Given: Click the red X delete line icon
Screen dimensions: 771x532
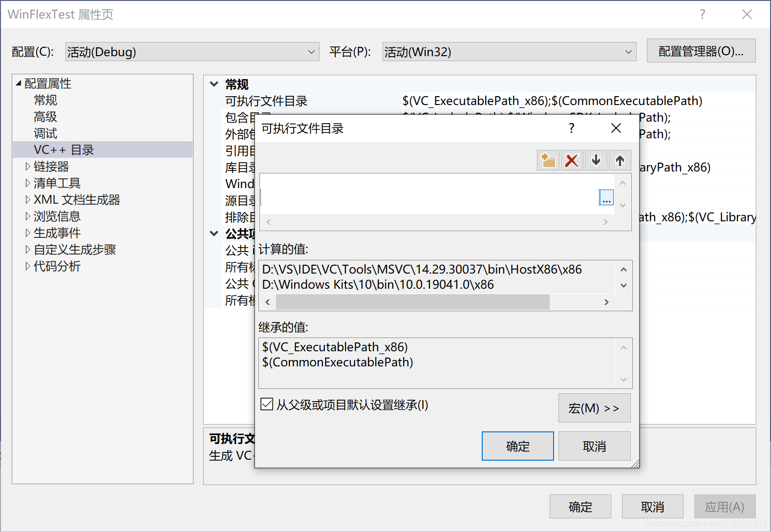Looking at the screenshot, I should 572,160.
